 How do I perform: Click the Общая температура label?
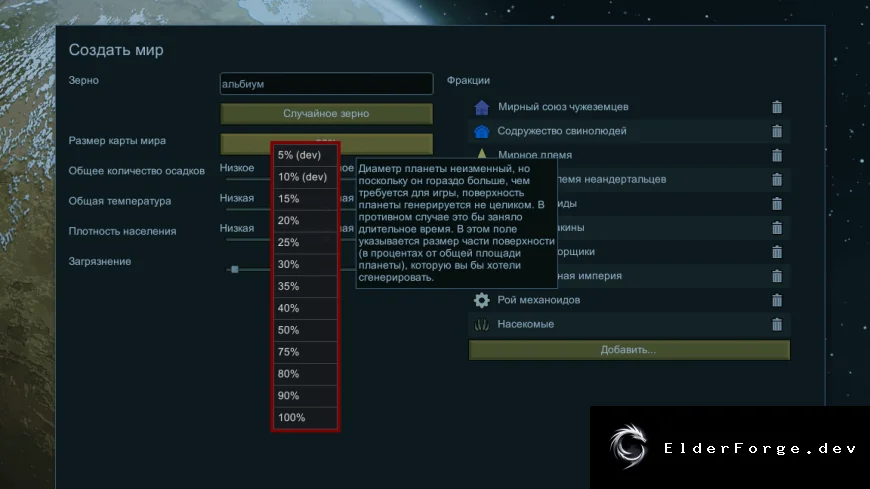point(120,201)
